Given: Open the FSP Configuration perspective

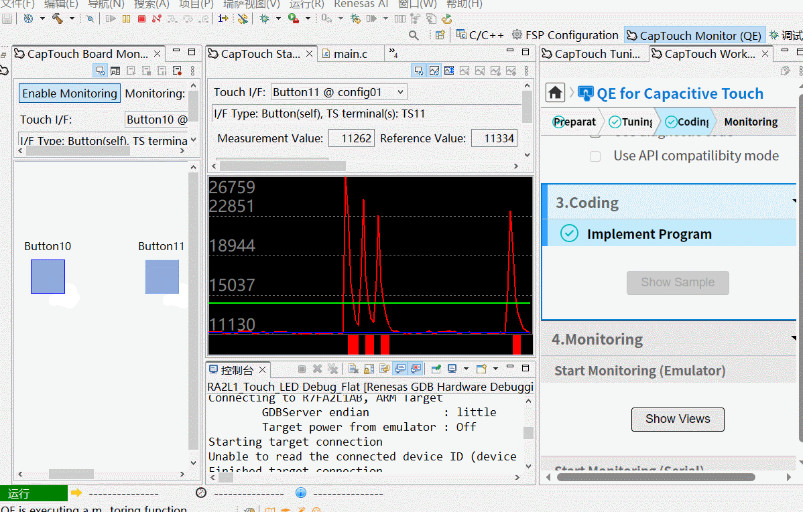Looking at the screenshot, I should (x=565, y=35).
